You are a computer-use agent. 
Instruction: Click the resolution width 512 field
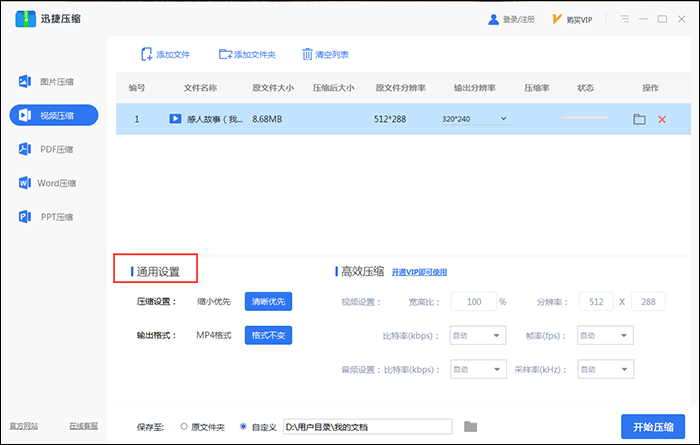coord(596,302)
